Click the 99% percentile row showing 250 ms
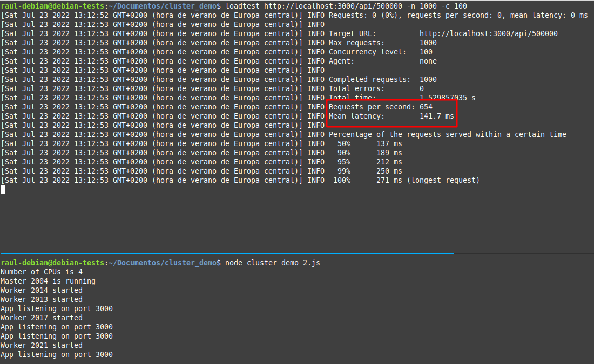 [369, 171]
